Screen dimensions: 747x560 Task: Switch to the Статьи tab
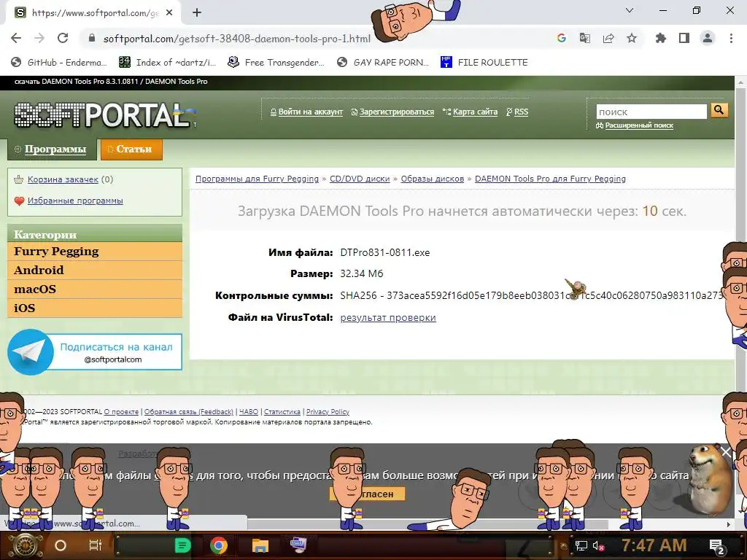131,149
